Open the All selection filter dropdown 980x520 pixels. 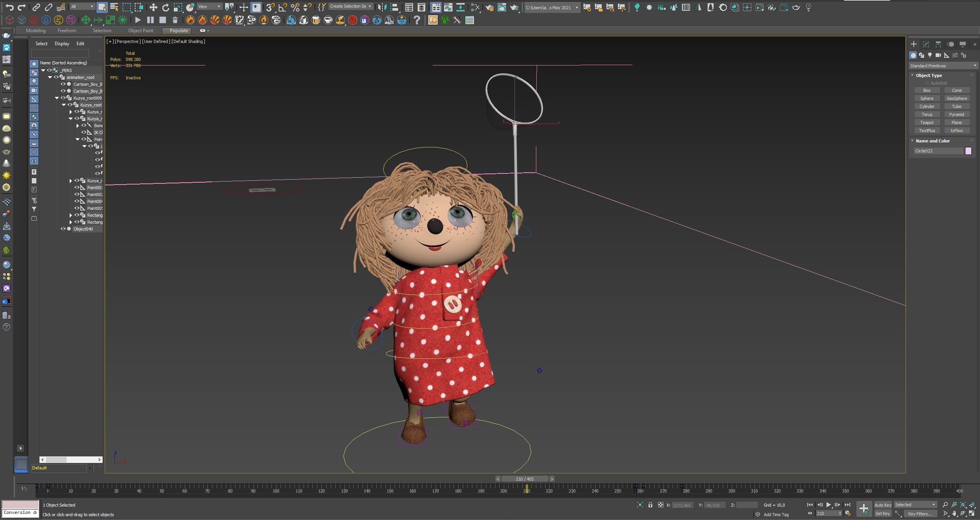[82, 7]
